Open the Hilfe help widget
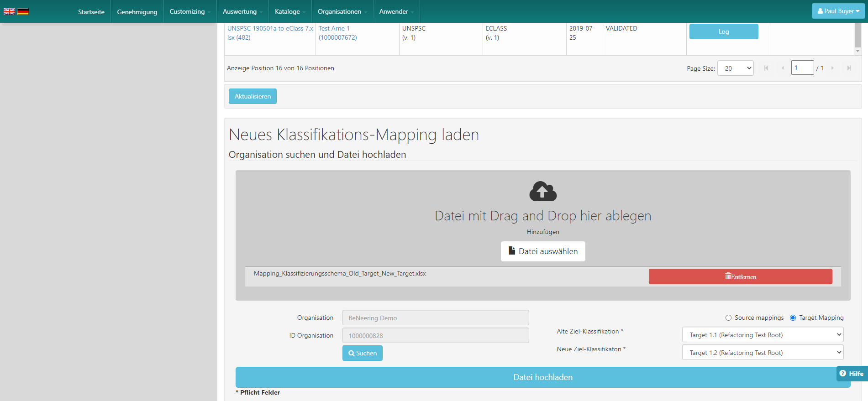Viewport: 868px width, 401px height. tap(852, 373)
